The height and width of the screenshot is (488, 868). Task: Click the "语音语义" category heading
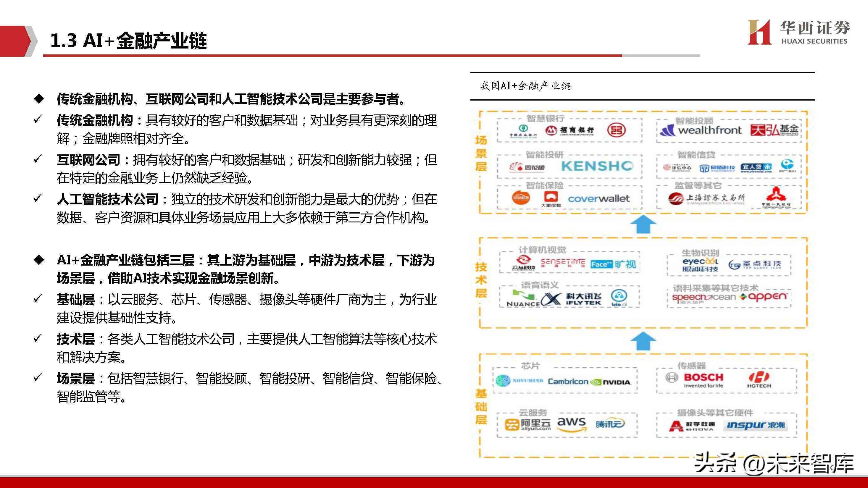[x=540, y=285]
